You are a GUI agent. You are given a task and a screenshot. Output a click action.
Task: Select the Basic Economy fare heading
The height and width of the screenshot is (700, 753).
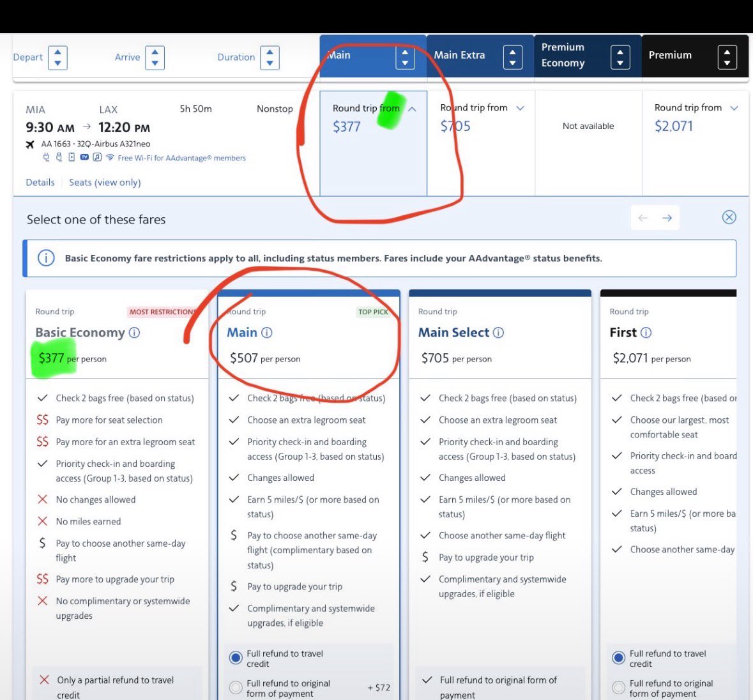[80, 333]
